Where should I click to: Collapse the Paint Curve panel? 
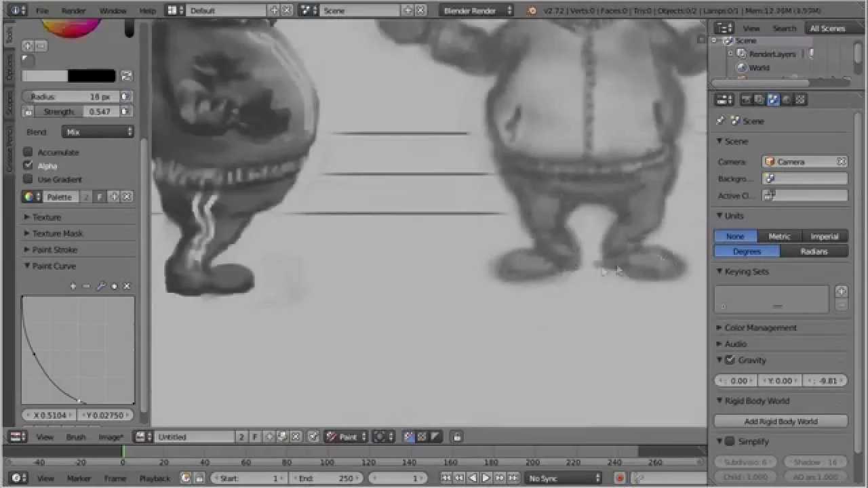tap(54, 266)
